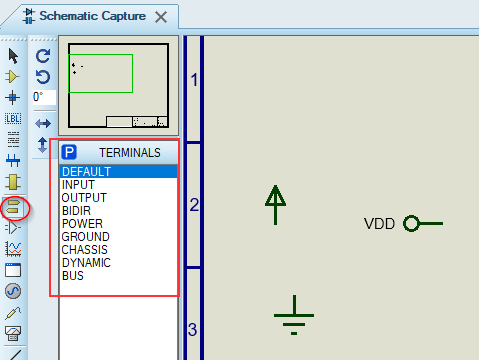
Task: Click the Rotate Anti-Clockwise button
Action: point(43,77)
